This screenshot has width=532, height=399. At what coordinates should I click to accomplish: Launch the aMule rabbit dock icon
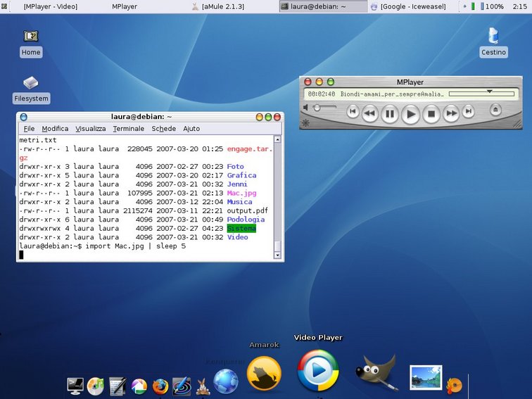tap(202, 387)
